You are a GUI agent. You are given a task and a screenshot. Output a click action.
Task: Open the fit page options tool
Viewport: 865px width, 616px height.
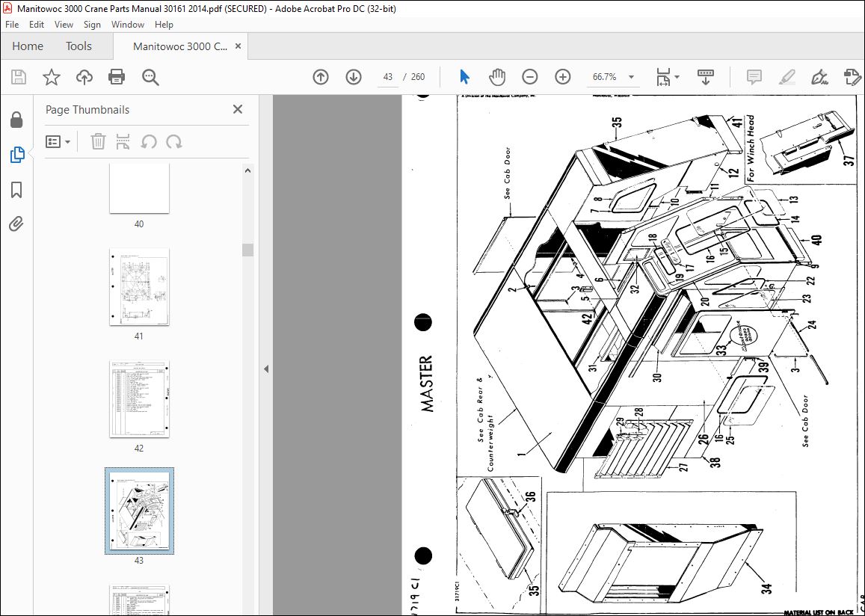(x=663, y=77)
